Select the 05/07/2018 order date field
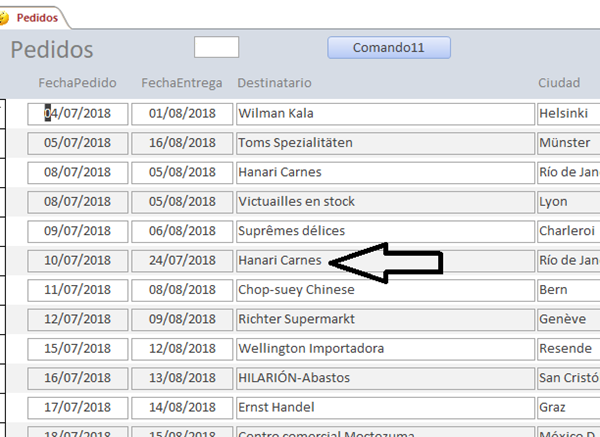600x437 pixels. pyautogui.click(x=78, y=143)
